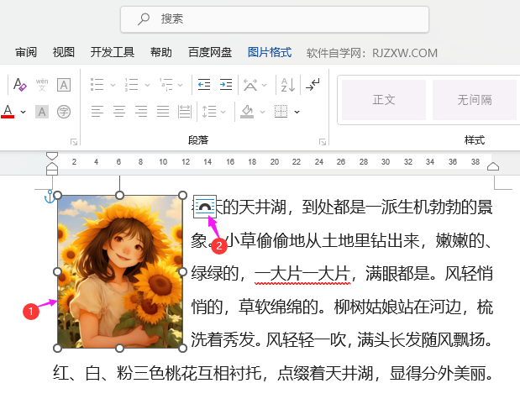Select the sunflower girl picture
520x420 pixels.
pos(120,272)
